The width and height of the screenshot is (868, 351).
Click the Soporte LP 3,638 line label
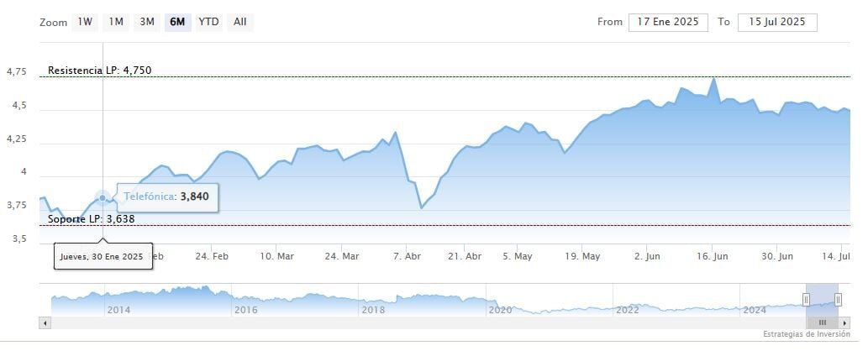tap(91, 219)
